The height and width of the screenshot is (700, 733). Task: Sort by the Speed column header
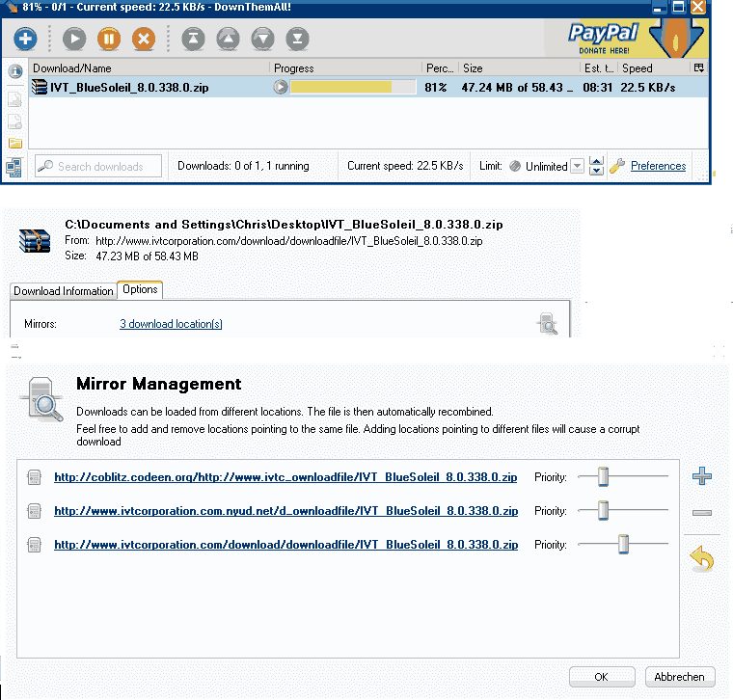[x=654, y=68]
